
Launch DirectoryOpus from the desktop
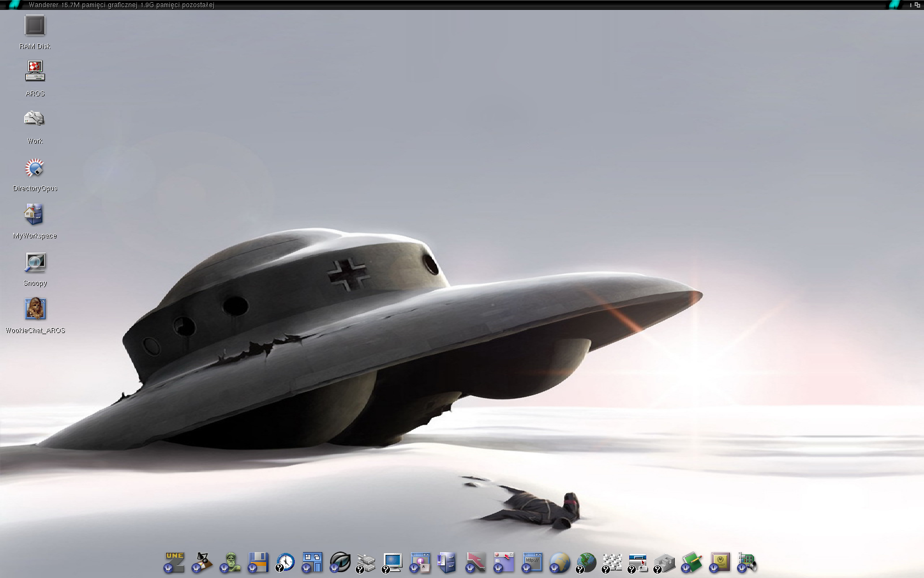click(x=34, y=168)
